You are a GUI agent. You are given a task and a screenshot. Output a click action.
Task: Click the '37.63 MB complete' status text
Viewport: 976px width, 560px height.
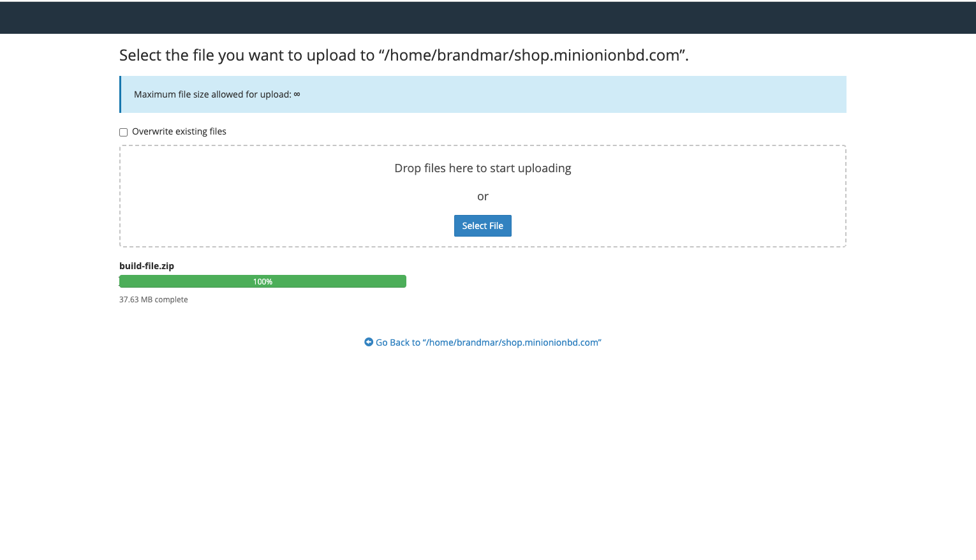(x=153, y=300)
